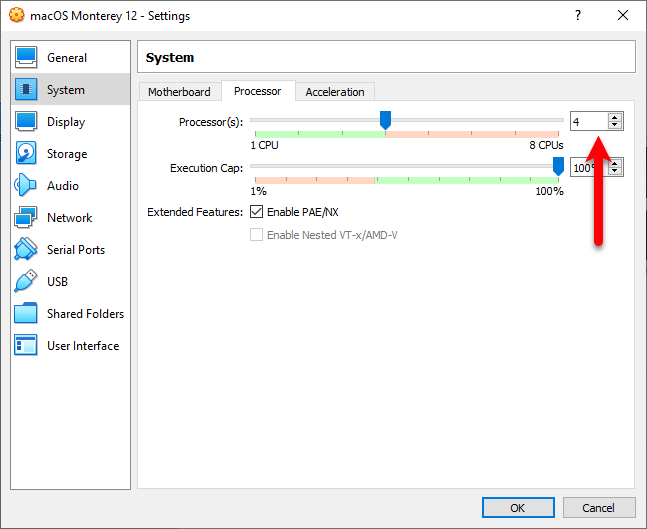Select the System chip icon in sidebar
647x529 pixels.
pos(26,89)
